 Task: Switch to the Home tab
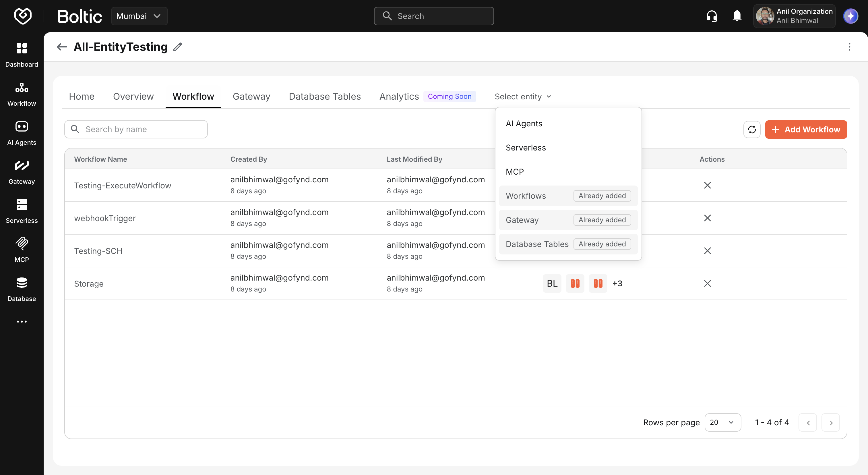tap(82, 96)
